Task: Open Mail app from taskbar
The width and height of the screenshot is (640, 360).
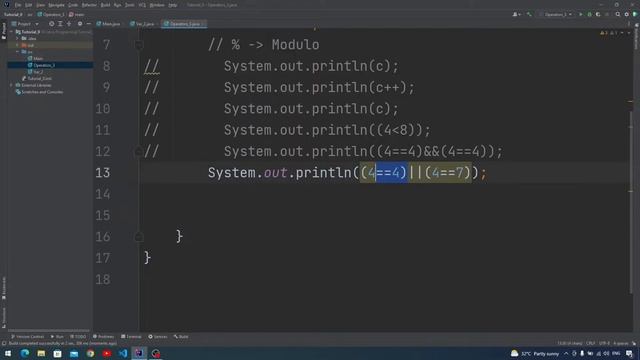Action: point(74,353)
